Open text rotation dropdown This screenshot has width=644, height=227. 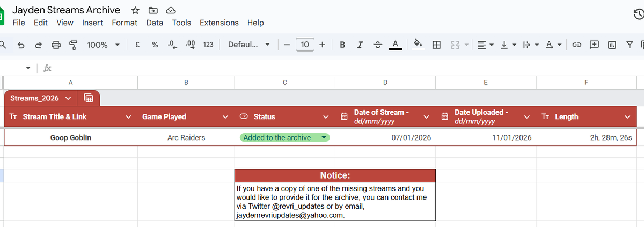(553, 45)
